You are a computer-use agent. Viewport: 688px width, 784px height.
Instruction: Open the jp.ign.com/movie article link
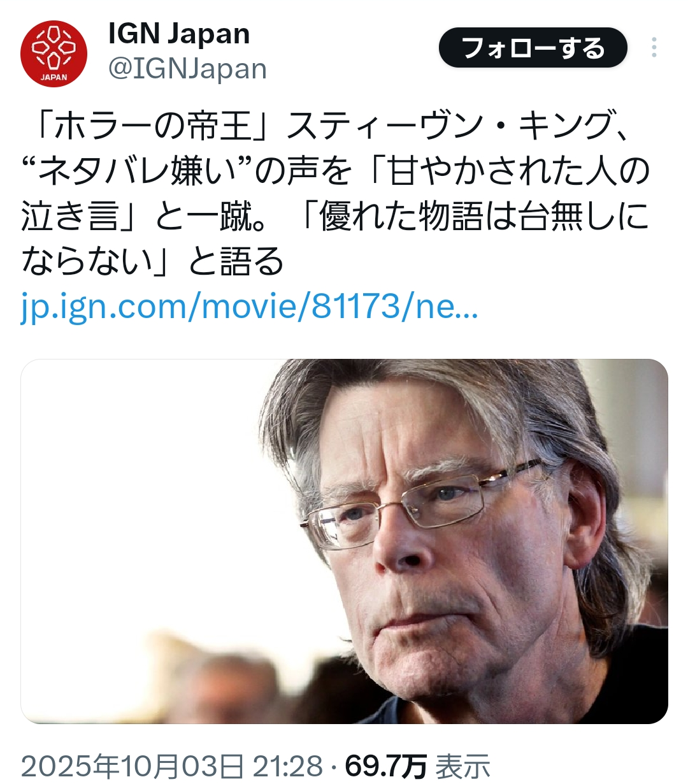pyautogui.click(x=249, y=308)
